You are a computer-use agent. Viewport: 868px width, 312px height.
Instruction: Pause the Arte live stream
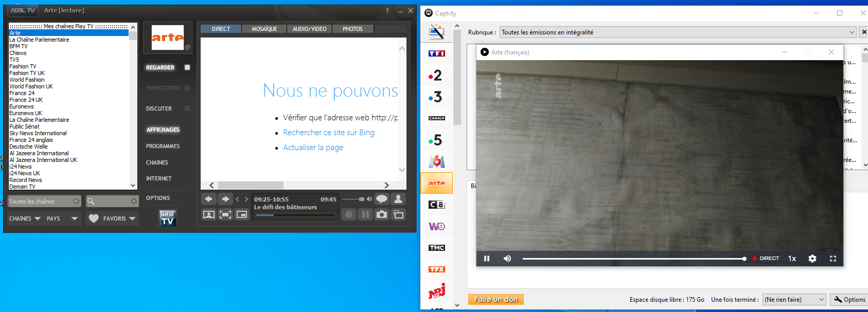pos(487,259)
